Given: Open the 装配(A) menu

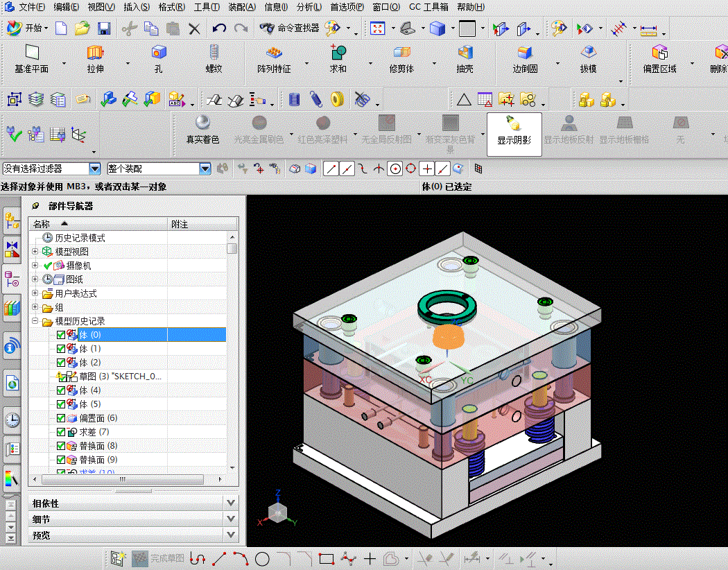Looking at the screenshot, I should [x=242, y=7].
